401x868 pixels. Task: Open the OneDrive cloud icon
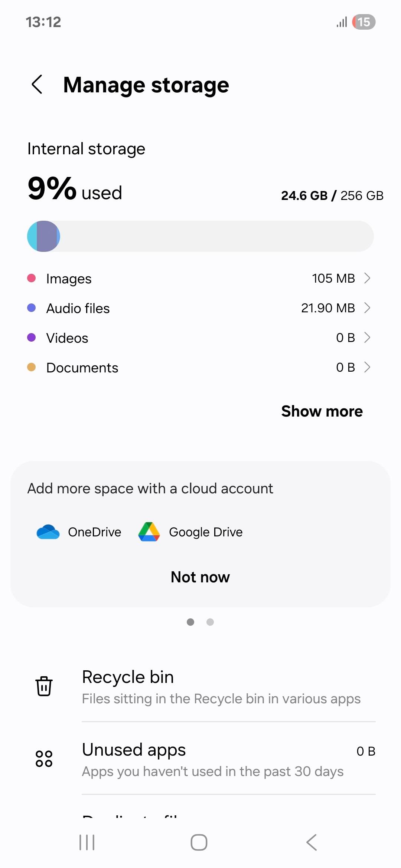48,532
